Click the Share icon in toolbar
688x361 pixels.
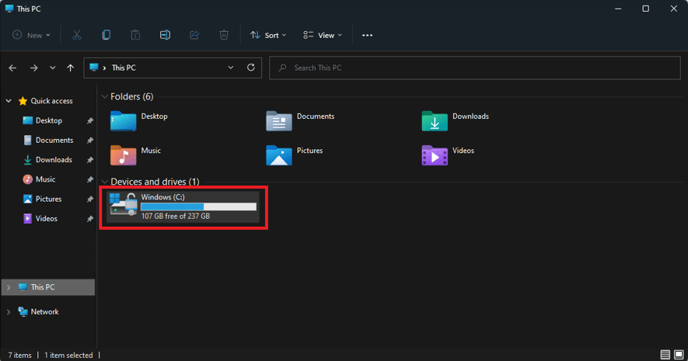point(194,35)
